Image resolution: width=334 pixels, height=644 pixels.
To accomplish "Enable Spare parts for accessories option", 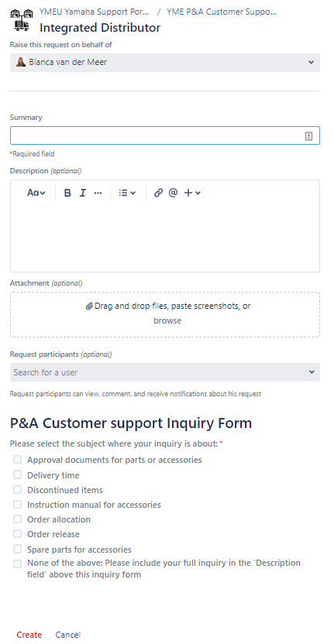I will (17, 549).
